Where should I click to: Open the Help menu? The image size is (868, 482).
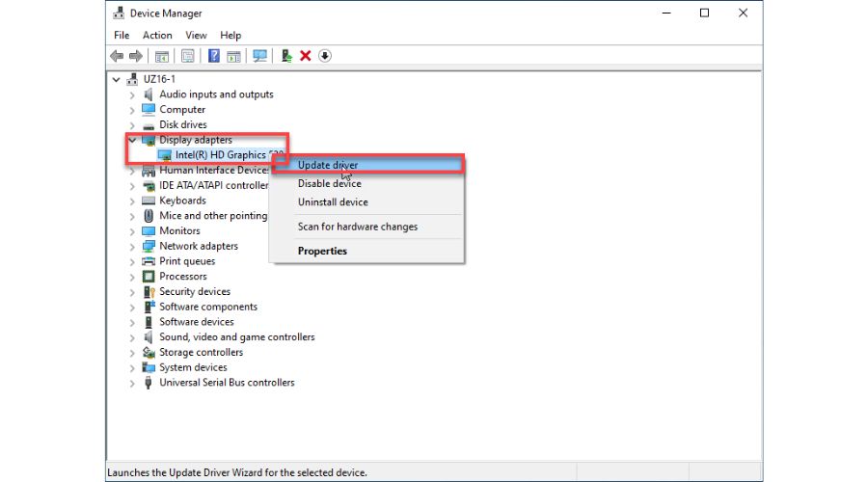click(x=231, y=35)
